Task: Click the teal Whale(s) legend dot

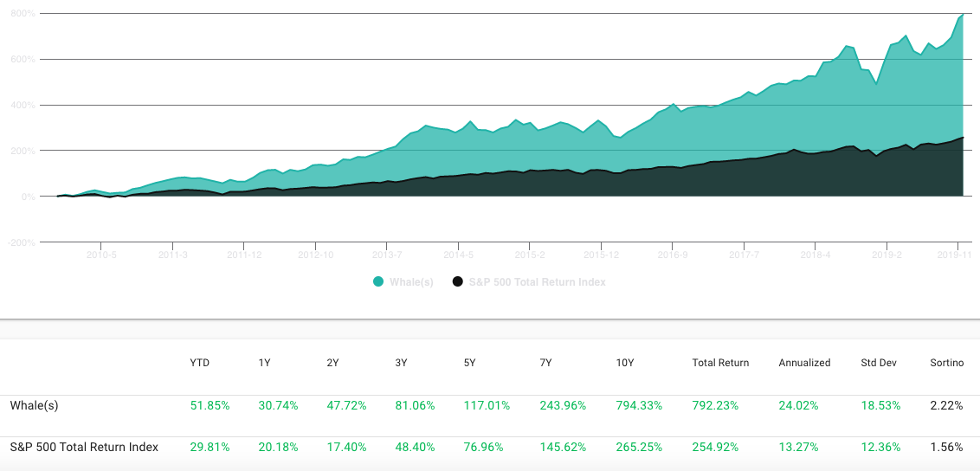Action: pos(378,281)
